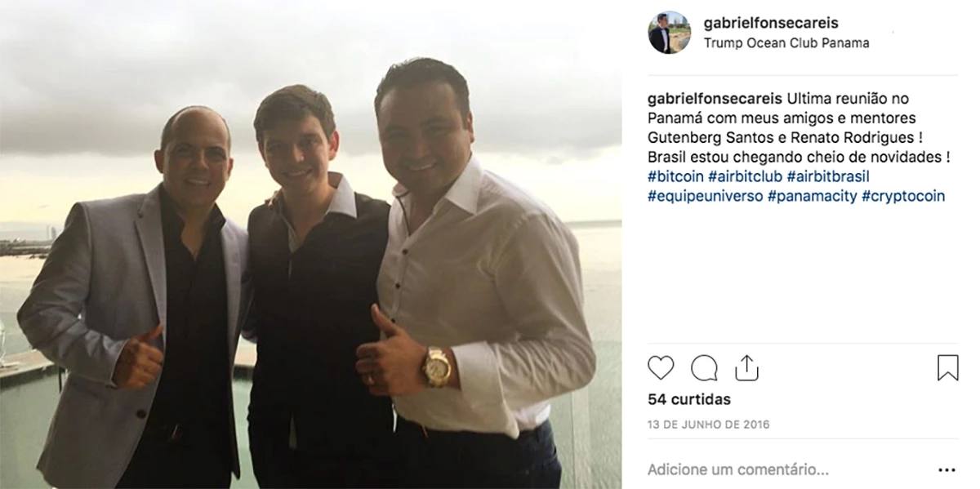Open gabrielfonsecareis username in post header
980x489 pixels.
pos(771,24)
